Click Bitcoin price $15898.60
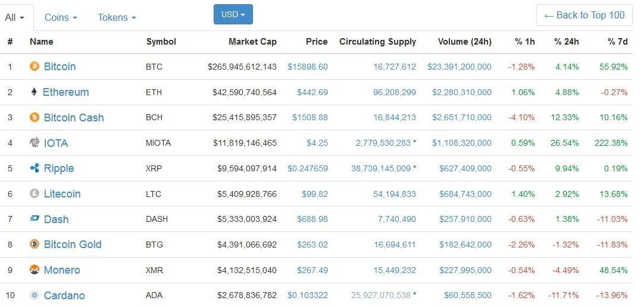Screen dimensions: 644x307 [x=308, y=67]
